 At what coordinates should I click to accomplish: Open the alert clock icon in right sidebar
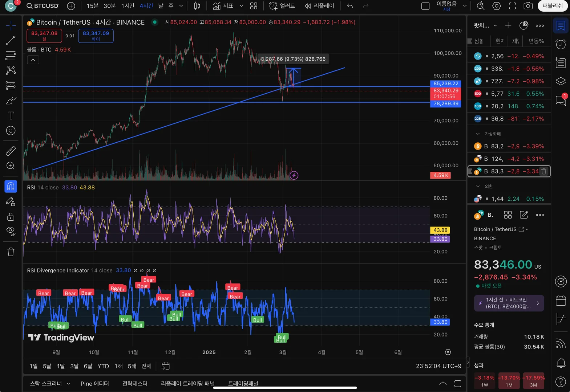(561, 44)
